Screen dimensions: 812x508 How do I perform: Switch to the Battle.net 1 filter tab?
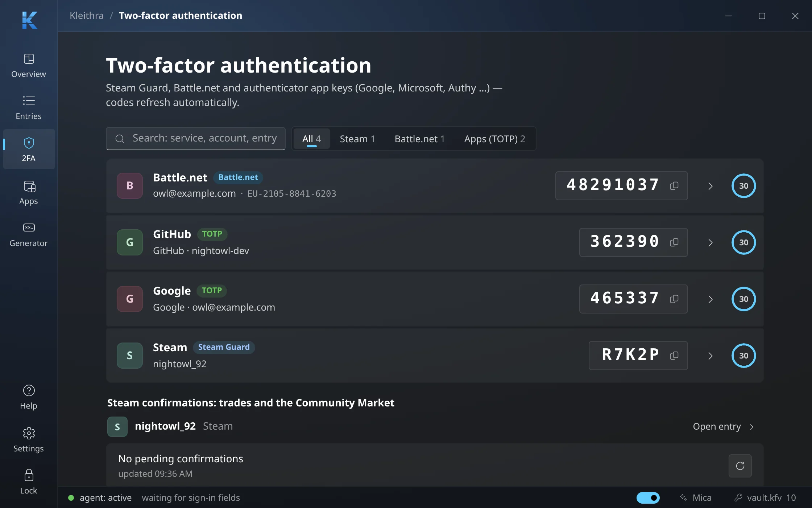click(x=419, y=139)
